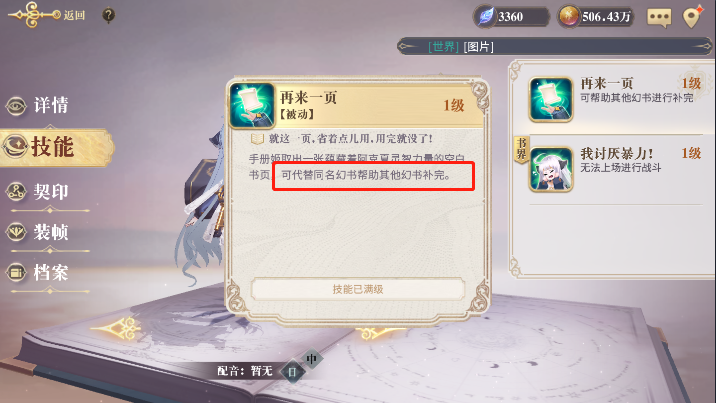
Task: Expand the world chat channel bar
Action: [x=554, y=47]
